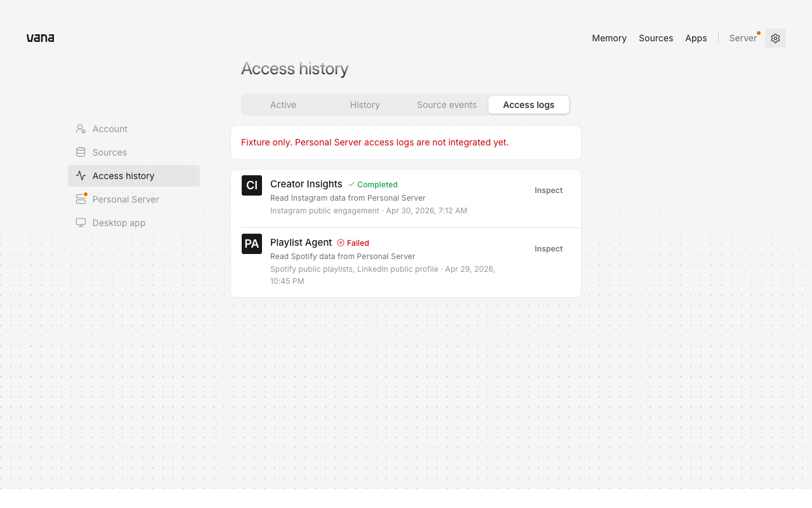Click the green Completed checkmark icon
This screenshot has width=812, height=508.
[351, 185]
